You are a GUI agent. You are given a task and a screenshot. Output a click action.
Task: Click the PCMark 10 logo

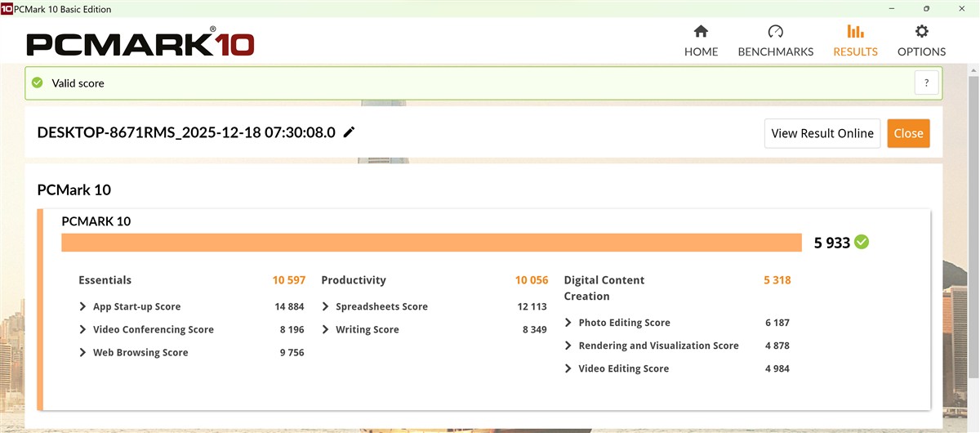[x=140, y=42]
